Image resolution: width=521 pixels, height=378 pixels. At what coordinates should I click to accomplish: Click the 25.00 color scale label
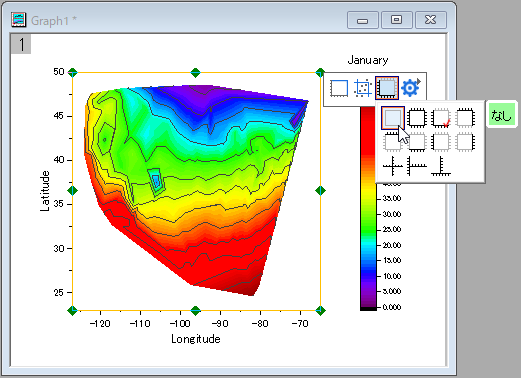coord(392,229)
